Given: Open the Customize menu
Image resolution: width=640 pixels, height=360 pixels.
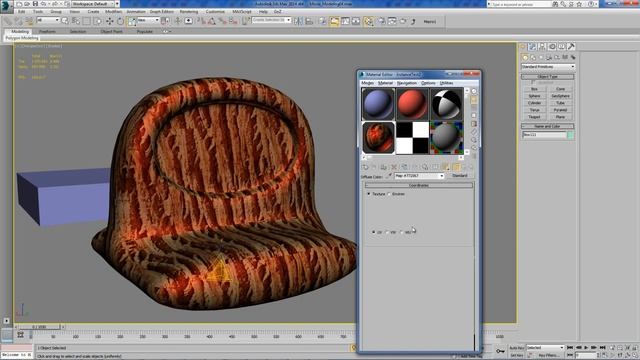Looking at the screenshot, I should (x=215, y=12).
